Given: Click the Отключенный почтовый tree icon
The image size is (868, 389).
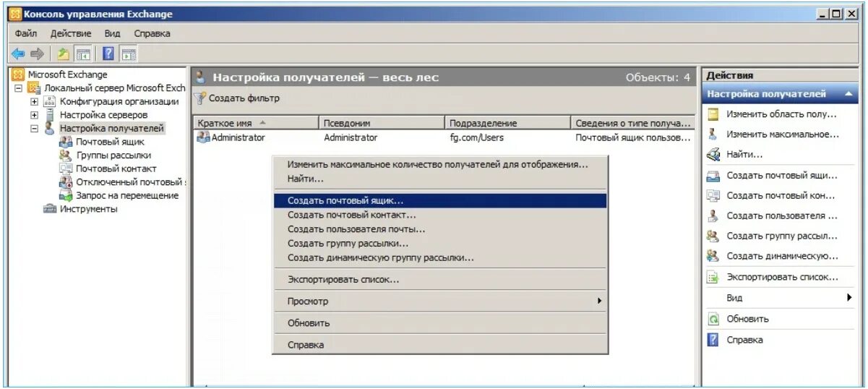Looking at the screenshot, I should [x=66, y=182].
